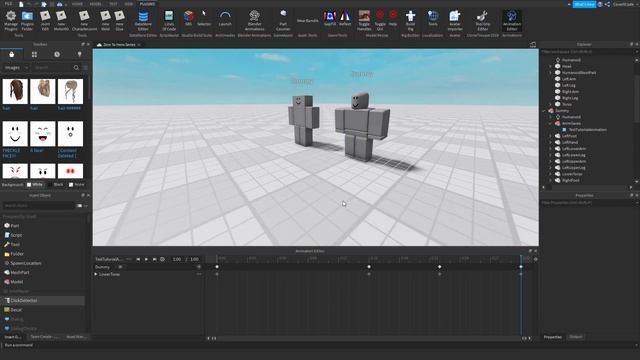Image resolution: width=640 pixels, height=360 pixels.
Task: Open the Avatar Importer plugin
Action: [455, 20]
